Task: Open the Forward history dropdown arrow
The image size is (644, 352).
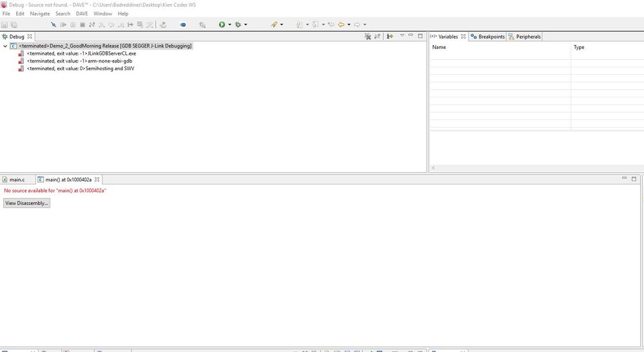Action: [x=365, y=24]
